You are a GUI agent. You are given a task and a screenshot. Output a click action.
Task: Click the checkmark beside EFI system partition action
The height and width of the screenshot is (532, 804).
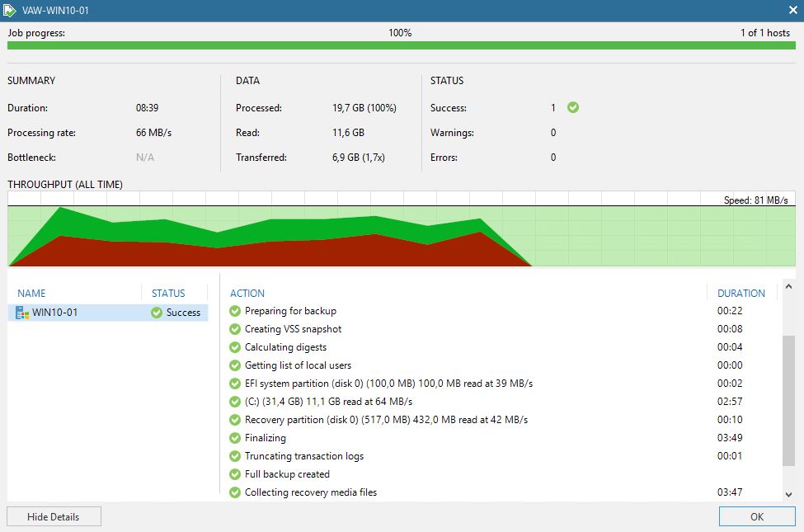pos(235,384)
